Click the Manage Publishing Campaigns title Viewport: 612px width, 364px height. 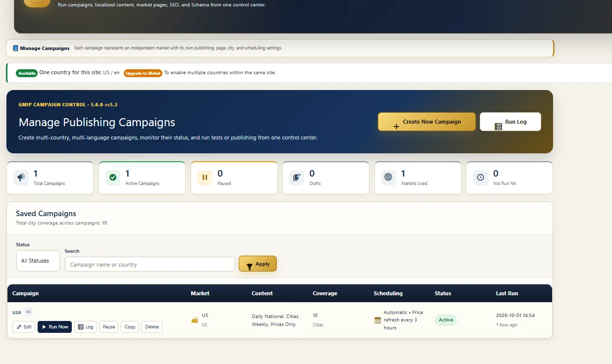pos(97,122)
